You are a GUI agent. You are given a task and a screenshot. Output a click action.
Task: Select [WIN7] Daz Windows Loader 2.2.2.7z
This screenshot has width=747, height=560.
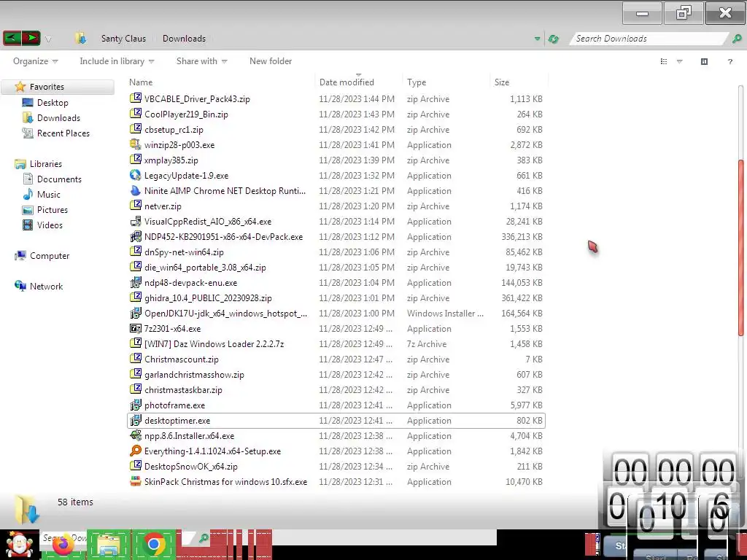coord(214,344)
